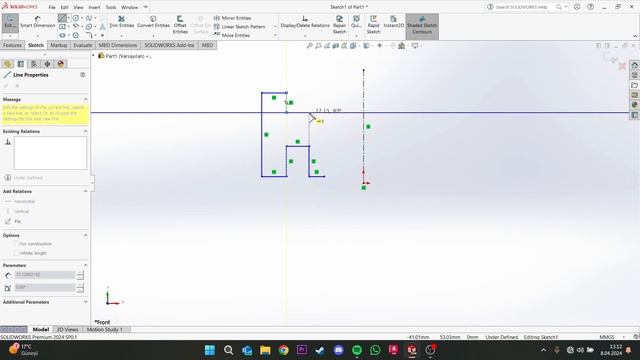Open Linear Sketch Pattern dropdown arrow
The image size is (640, 360).
pos(276,27)
